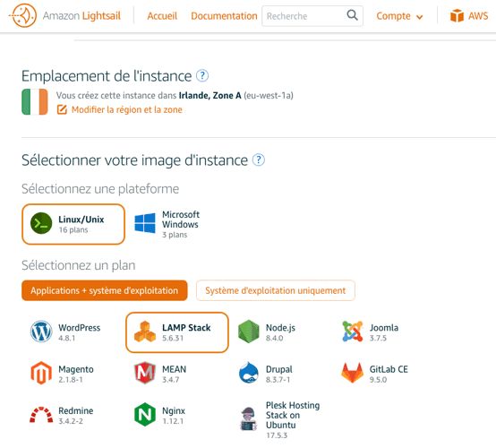Image resolution: width=496 pixels, height=448 pixels.
Task: Click the search magnifier icon
Action: click(352, 15)
